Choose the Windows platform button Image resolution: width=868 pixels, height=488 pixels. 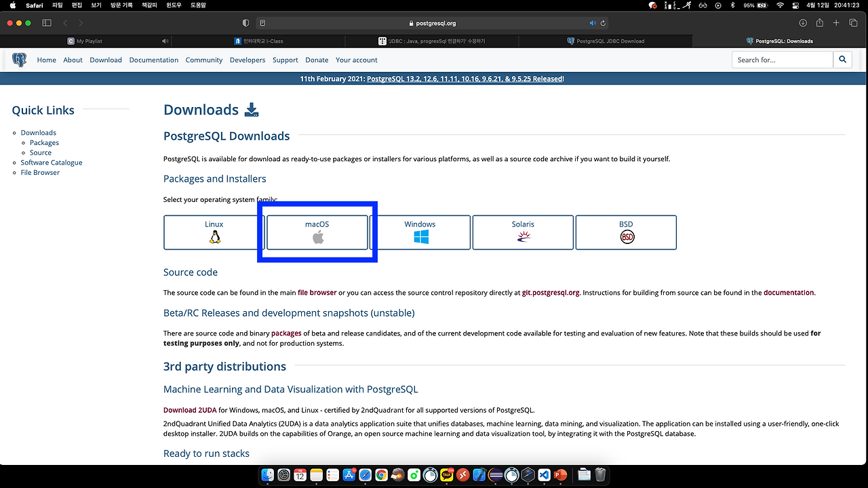pyautogui.click(x=420, y=232)
